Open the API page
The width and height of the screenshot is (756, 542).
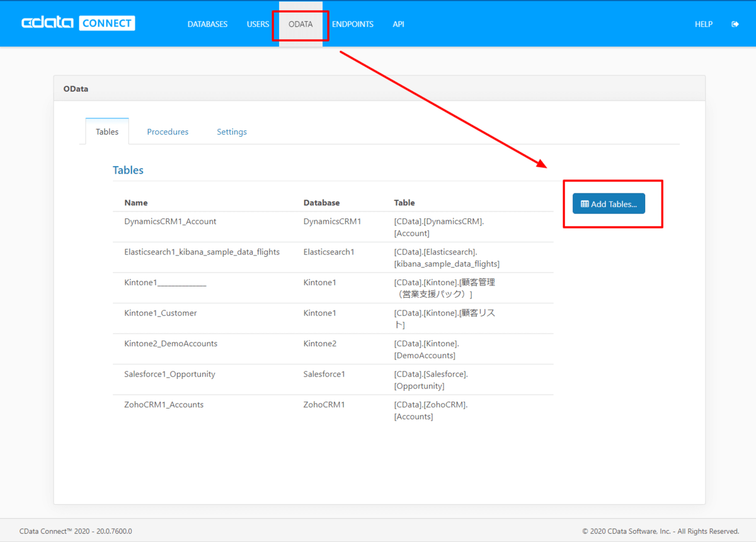398,24
